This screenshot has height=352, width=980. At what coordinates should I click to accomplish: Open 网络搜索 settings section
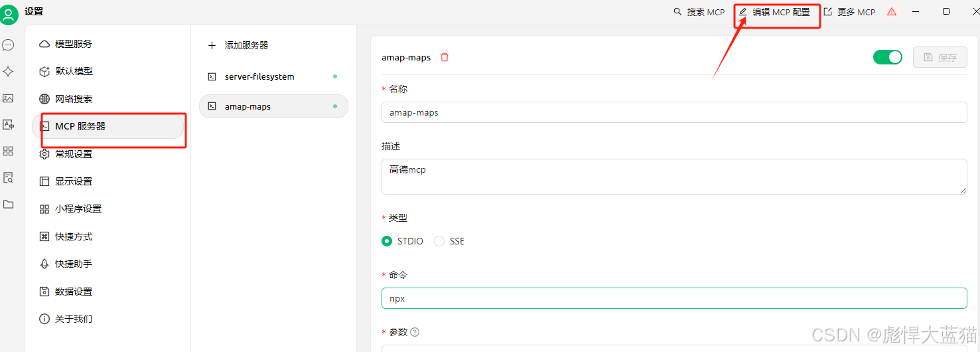click(x=108, y=99)
